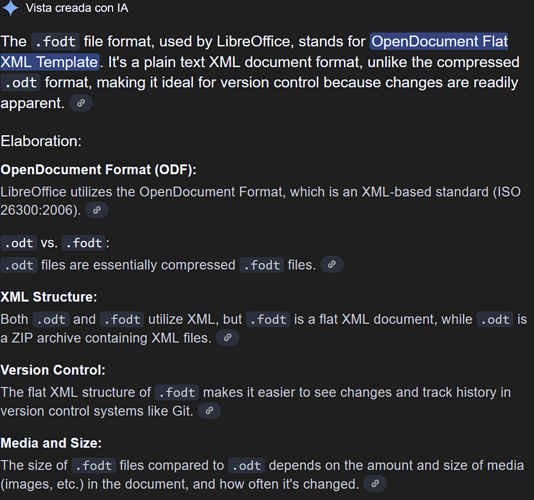Open source link icon after 'readily apparent.'
Screen dimensions: 534x500
click(81, 103)
